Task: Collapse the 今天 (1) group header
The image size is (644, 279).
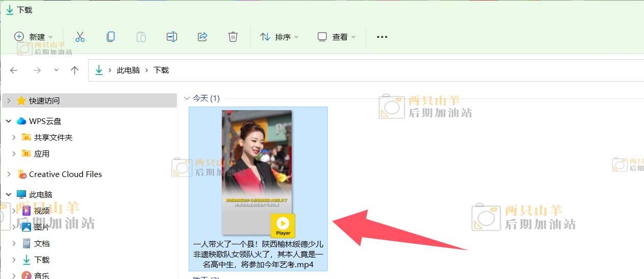Action: [187, 98]
